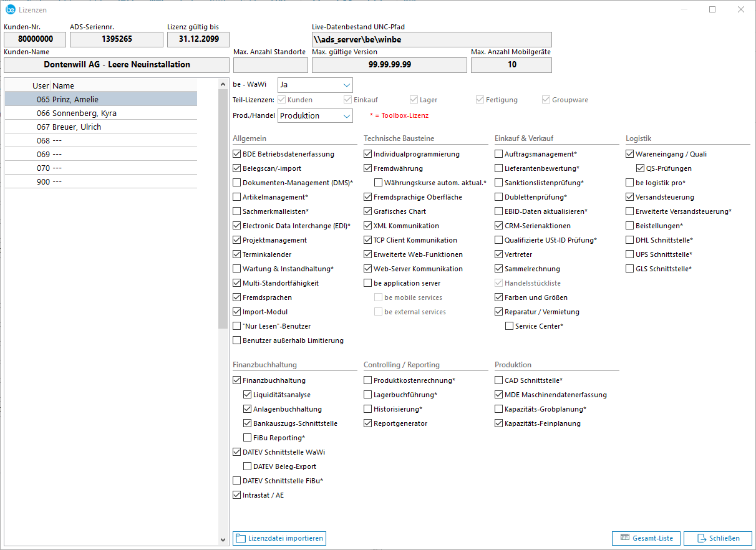Check the CAD Schnittstelle checkbox
Viewport: 756px width, 550px height.
(x=499, y=380)
